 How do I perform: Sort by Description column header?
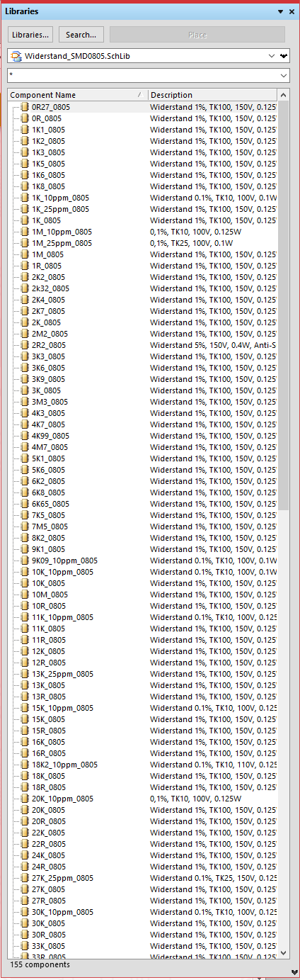(x=213, y=95)
